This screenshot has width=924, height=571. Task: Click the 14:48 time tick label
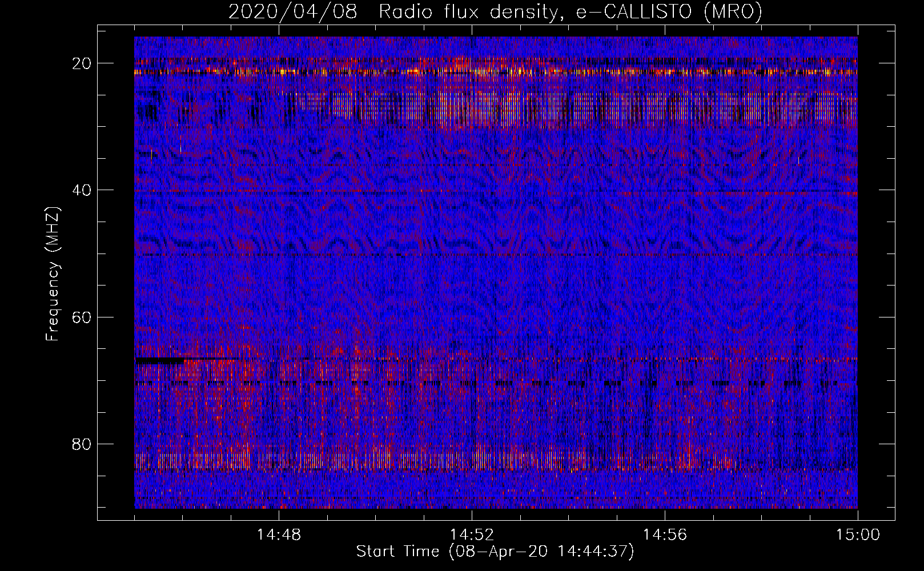[x=279, y=535]
